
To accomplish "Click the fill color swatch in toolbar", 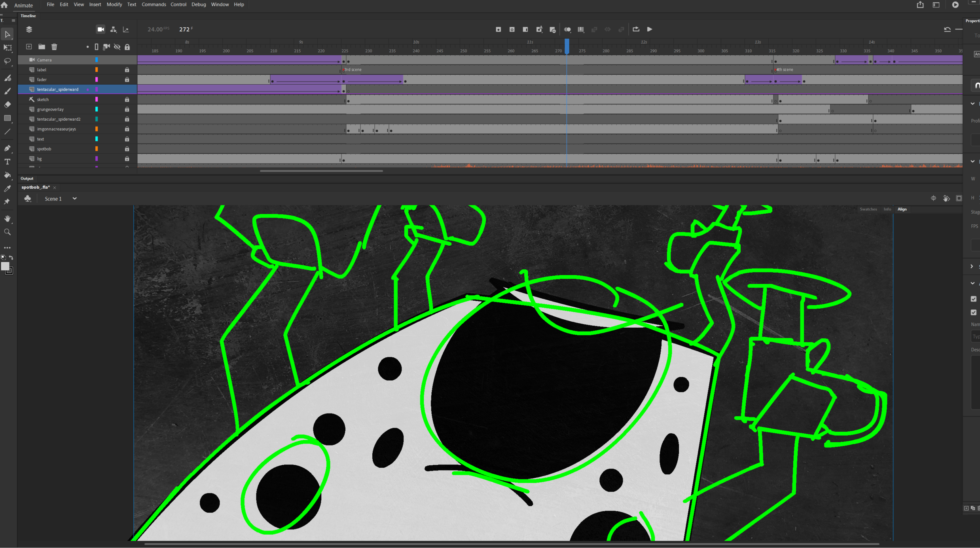I will point(5,266).
